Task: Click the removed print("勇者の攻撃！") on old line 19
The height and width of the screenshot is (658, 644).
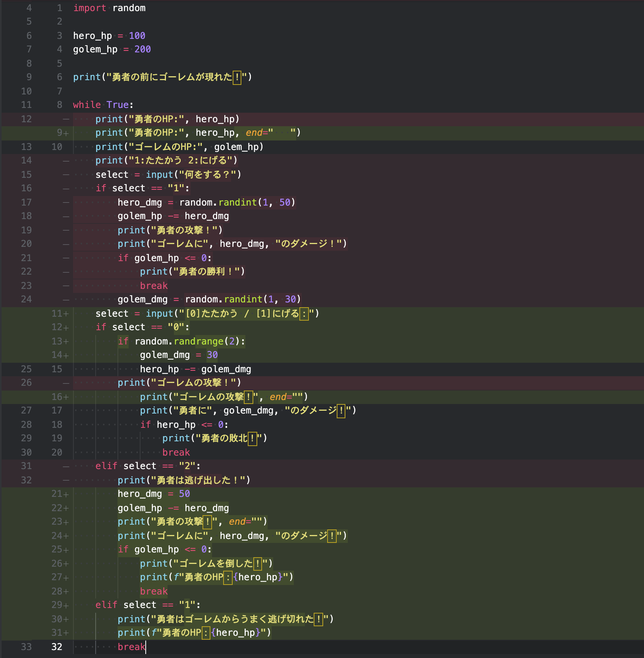Action: [170, 230]
